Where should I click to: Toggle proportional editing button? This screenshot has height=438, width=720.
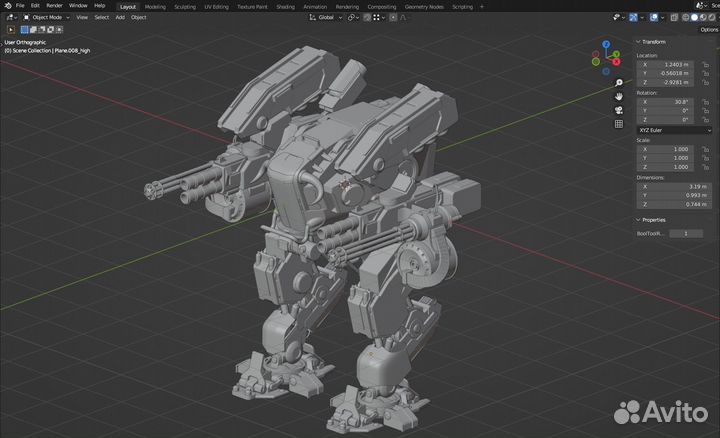click(393, 17)
